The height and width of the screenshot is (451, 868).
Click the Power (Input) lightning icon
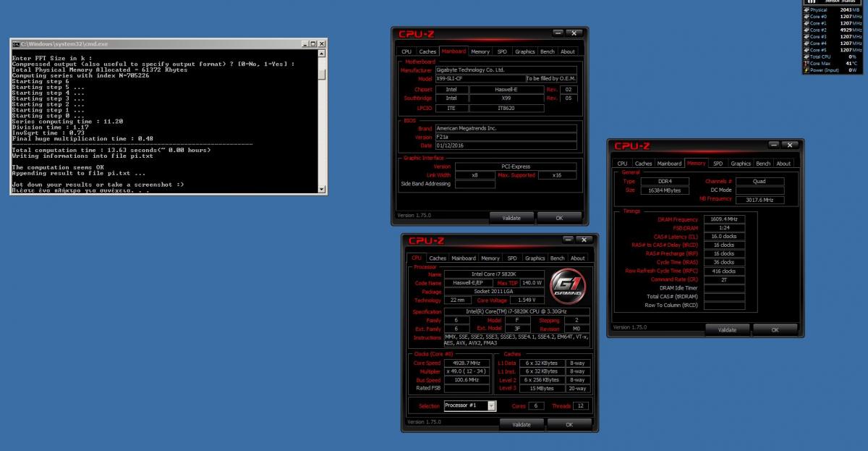[806, 70]
